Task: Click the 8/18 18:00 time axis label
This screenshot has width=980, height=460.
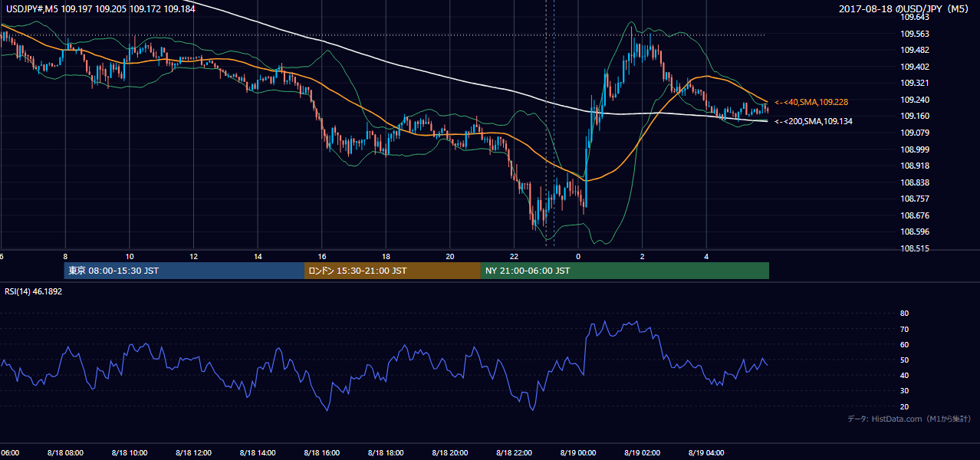Action: [x=386, y=452]
